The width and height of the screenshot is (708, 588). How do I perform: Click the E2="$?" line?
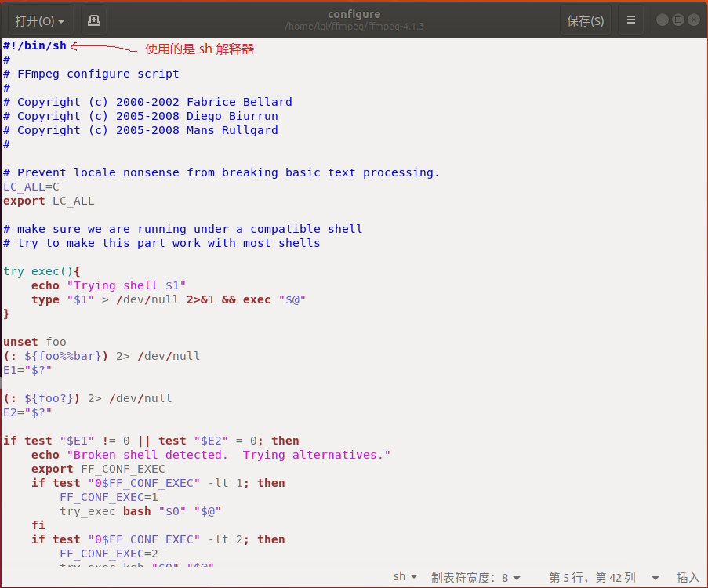[27, 412]
